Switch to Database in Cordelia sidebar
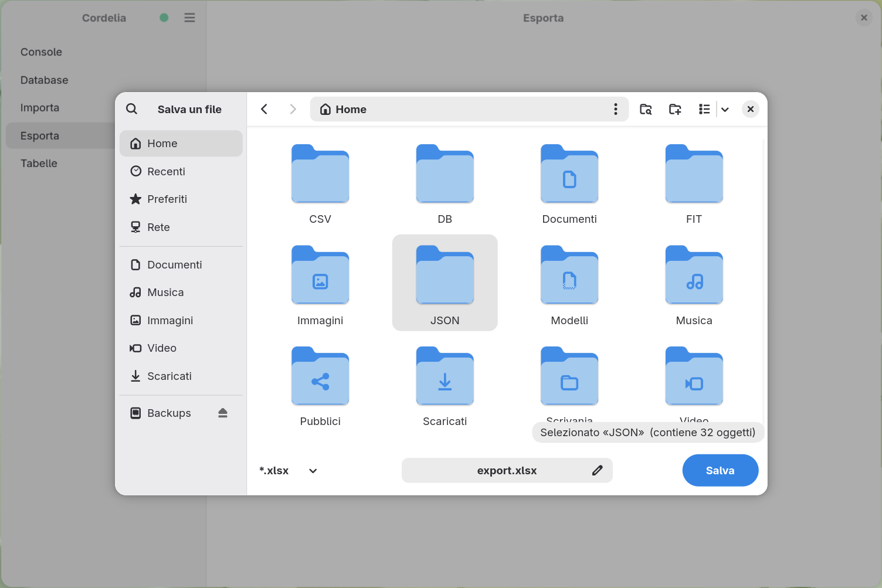 [106, 80]
